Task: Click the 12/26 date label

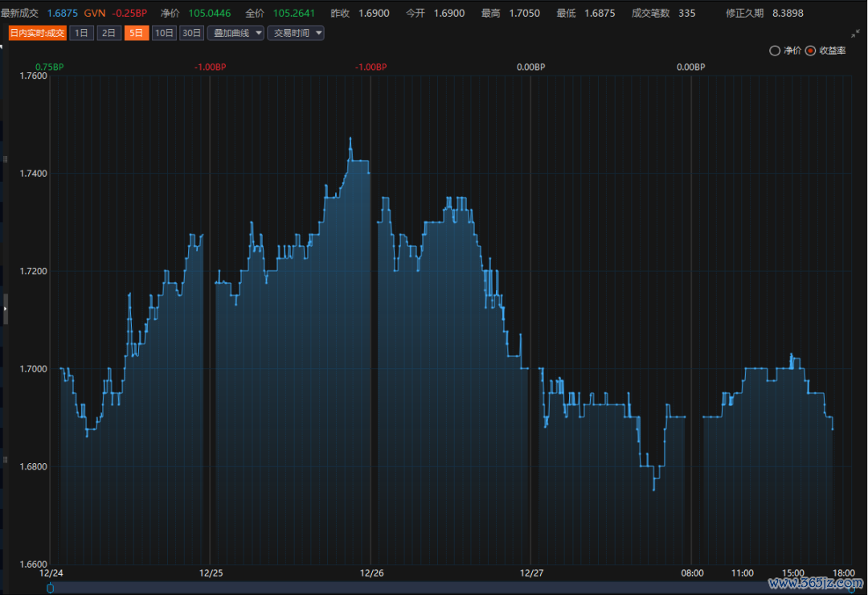Action: click(x=371, y=572)
